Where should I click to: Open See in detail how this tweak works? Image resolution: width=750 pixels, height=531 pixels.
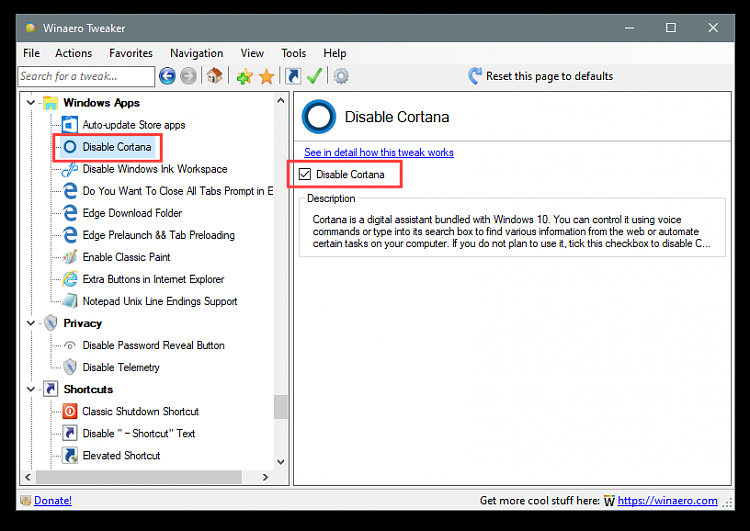[x=379, y=152]
